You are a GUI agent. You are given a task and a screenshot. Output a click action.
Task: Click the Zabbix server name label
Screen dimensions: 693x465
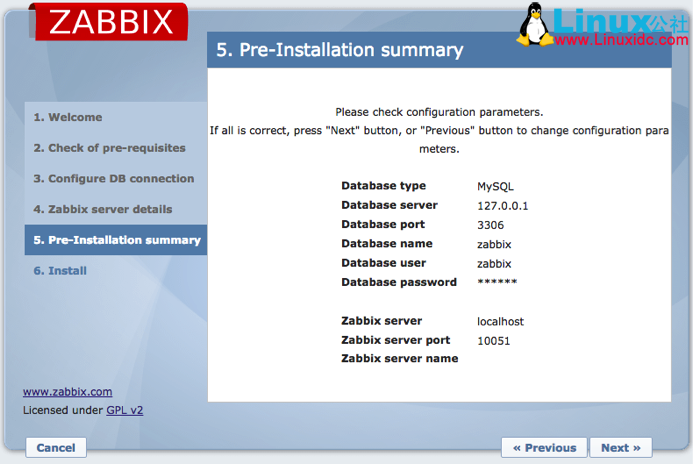400,358
